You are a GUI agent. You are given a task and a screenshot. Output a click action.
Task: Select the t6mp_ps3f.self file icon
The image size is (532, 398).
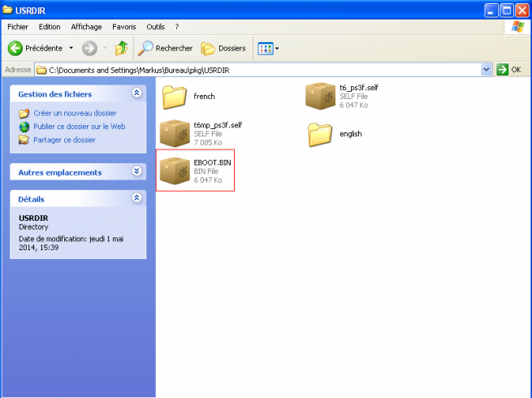(x=175, y=133)
